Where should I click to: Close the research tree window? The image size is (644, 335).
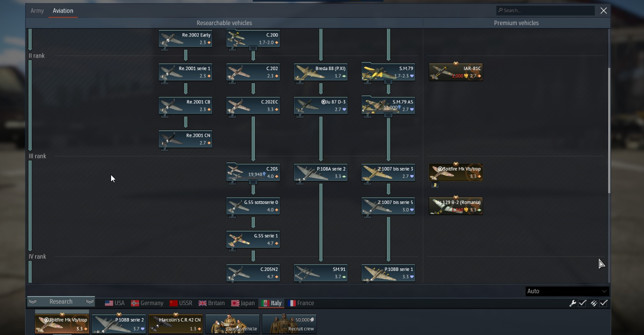click(x=604, y=11)
